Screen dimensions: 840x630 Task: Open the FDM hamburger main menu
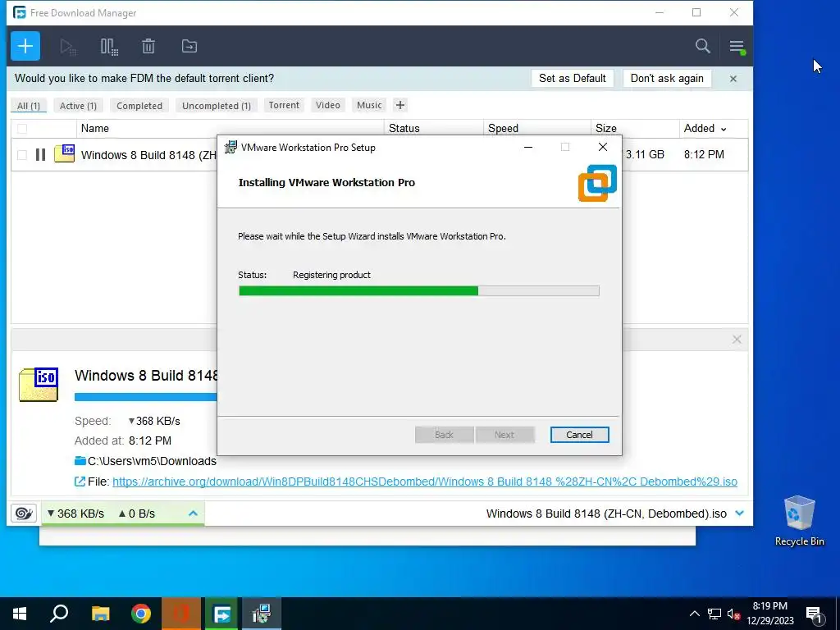[x=737, y=47]
